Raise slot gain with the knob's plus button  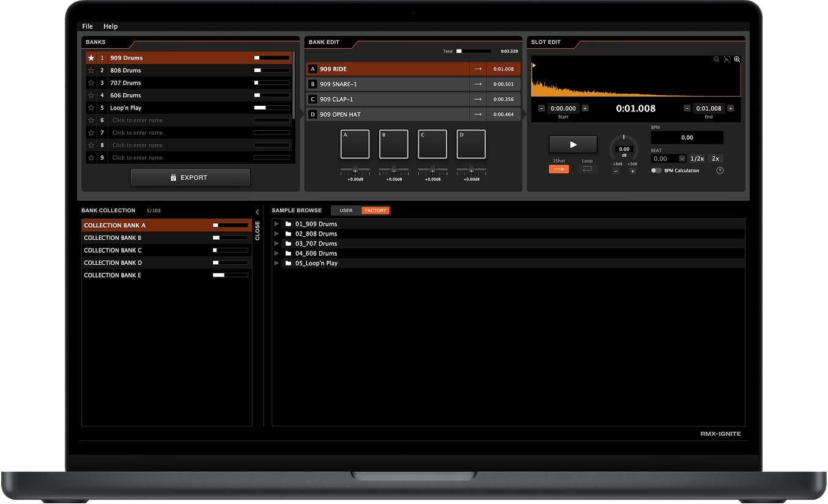click(x=632, y=171)
